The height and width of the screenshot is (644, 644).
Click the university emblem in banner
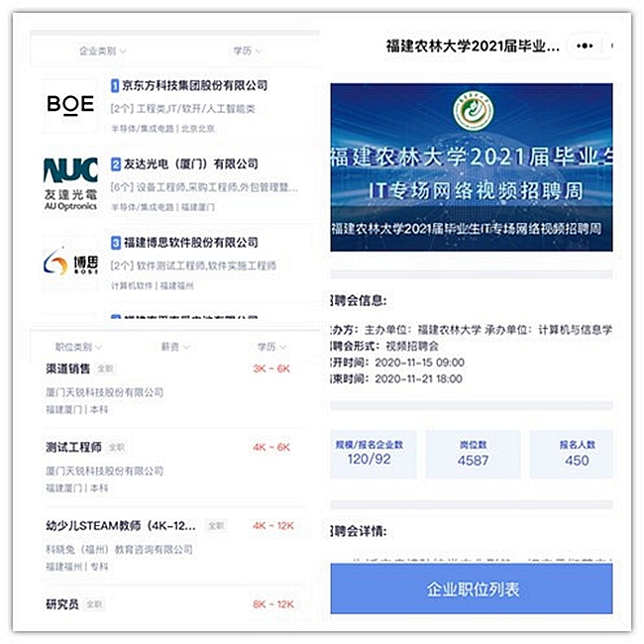point(474,111)
